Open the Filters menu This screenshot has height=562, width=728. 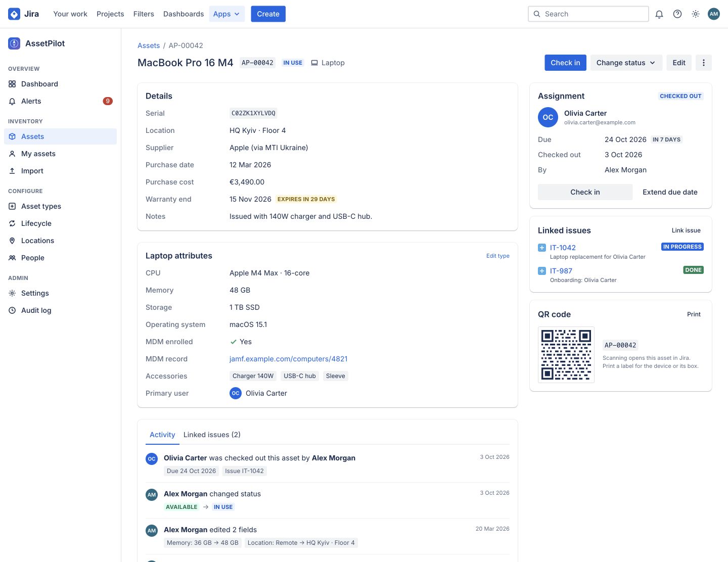pos(144,14)
